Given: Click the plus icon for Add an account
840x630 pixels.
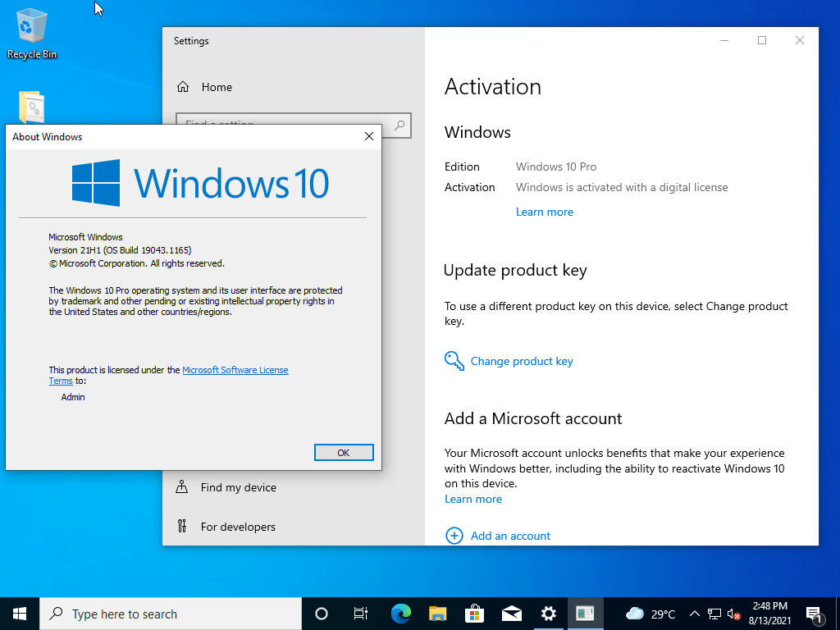Looking at the screenshot, I should (454, 536).
